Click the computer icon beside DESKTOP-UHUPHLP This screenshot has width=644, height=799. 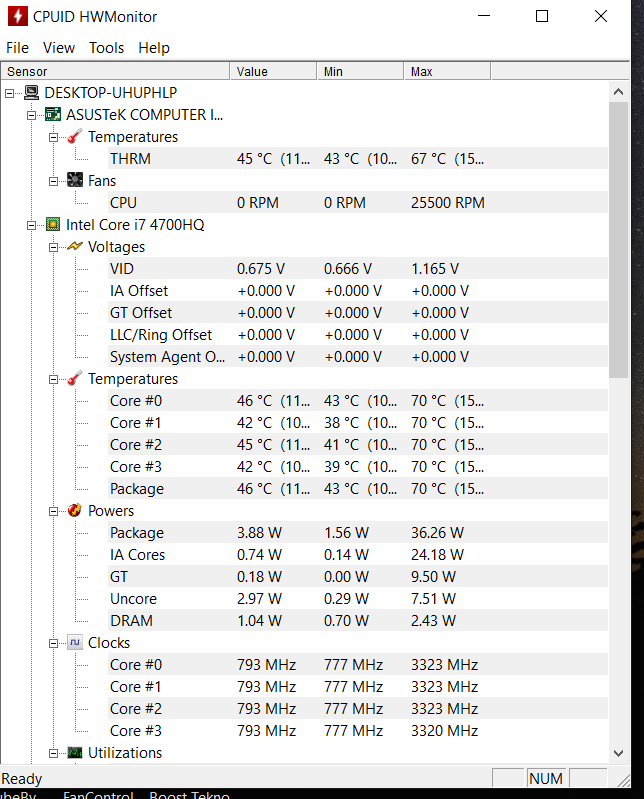31,93
